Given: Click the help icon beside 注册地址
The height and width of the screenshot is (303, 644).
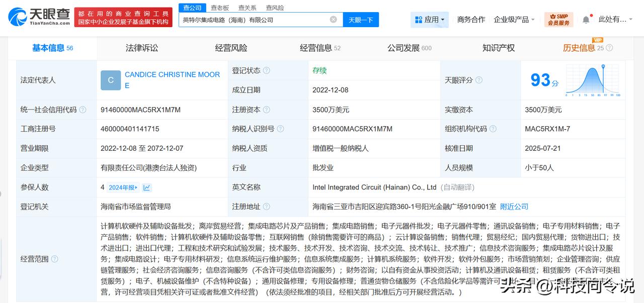Looking at the screenshot, I should pyautogui.click(x=267, y=207).
